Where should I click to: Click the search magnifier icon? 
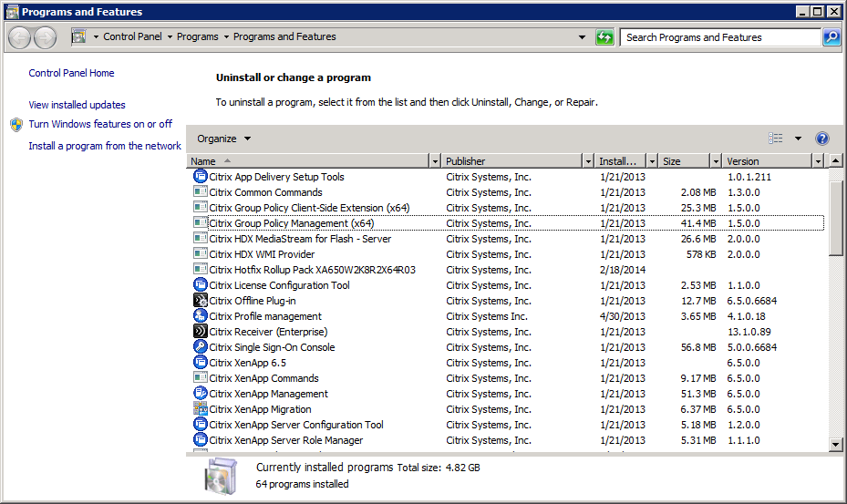pos(831,37)
